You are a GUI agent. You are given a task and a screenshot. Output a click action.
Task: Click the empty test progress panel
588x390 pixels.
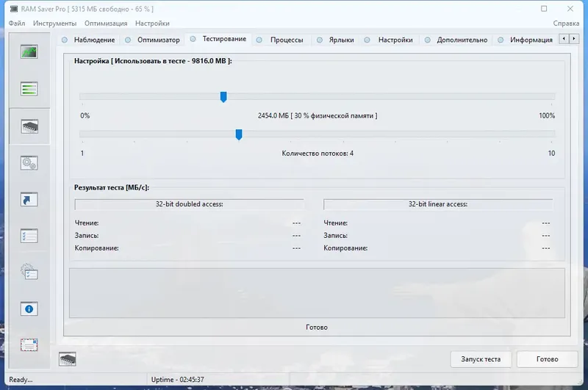317,293
